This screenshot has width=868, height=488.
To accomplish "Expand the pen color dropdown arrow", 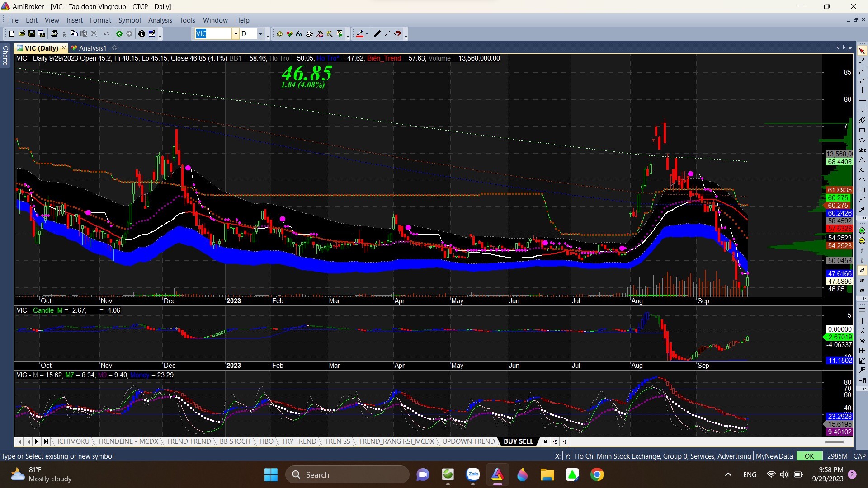I will pyautogui.click(x=367, y=33).
